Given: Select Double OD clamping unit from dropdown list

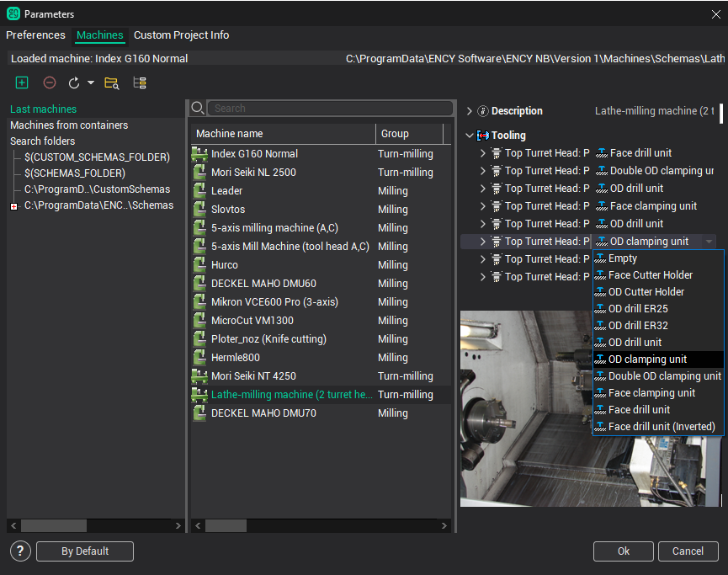Looking at the screenshot, I should pos(664,376).
